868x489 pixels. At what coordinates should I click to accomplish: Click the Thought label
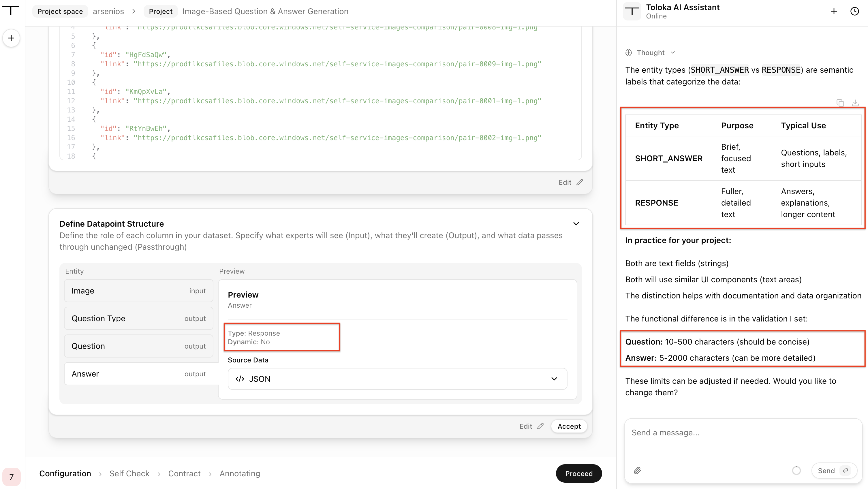pyautogui.click(x=650, y=52)
